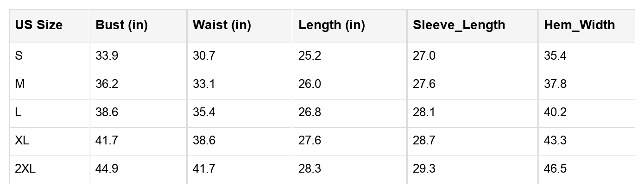Screen dimensions: 644x193
Task: Select the size M row label
Action: [20, 84]
